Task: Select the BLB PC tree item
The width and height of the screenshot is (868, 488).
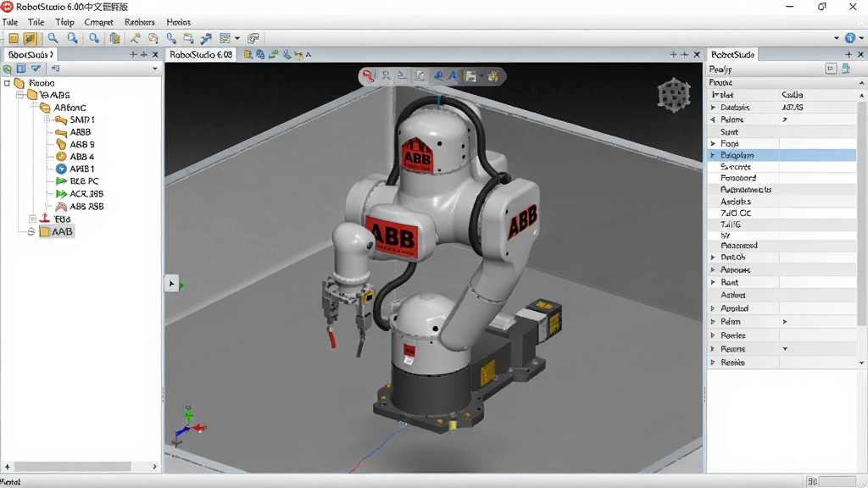Action: tap(77, 181)
